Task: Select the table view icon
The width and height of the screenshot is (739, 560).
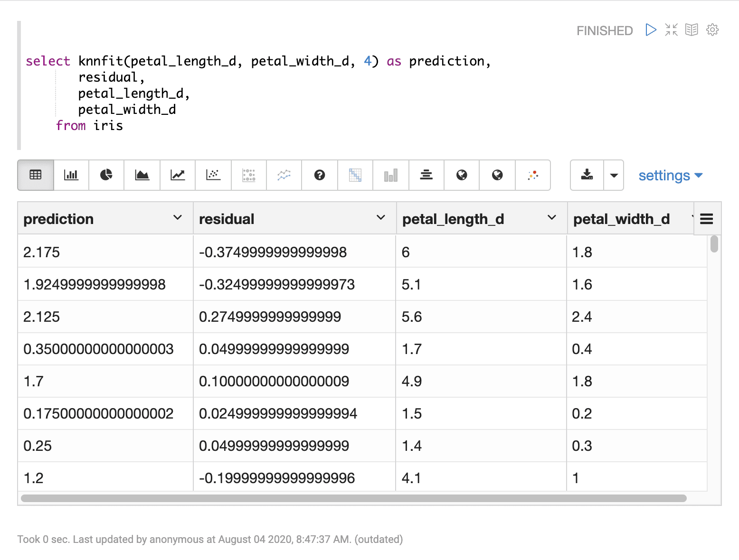Action: click(35, 175)
